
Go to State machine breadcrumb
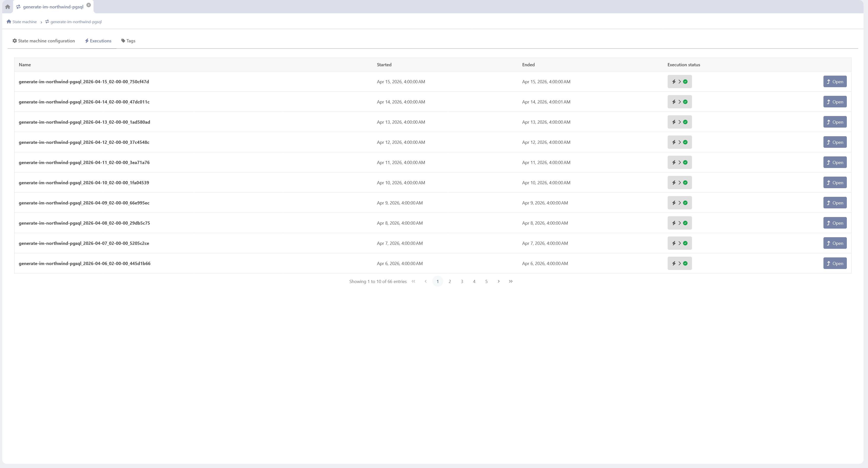point(22,22)
